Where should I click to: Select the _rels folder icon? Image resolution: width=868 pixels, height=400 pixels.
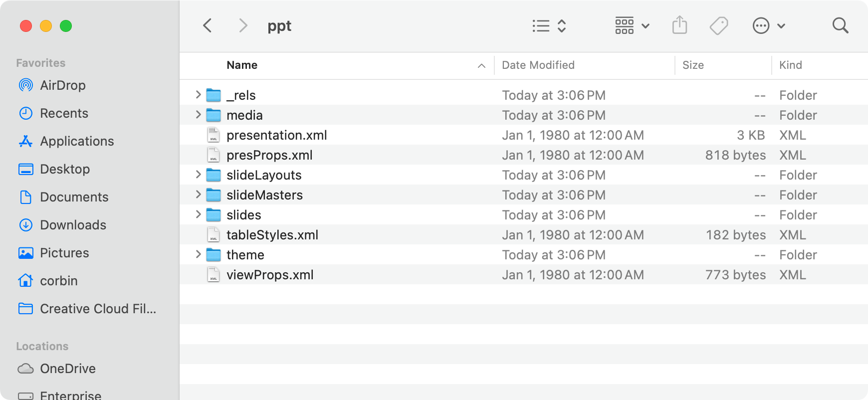[214, 95]
